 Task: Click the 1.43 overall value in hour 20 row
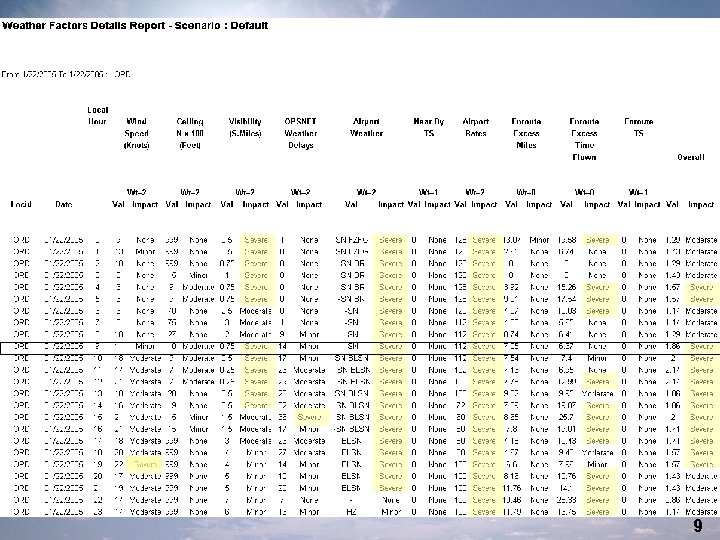672,476
